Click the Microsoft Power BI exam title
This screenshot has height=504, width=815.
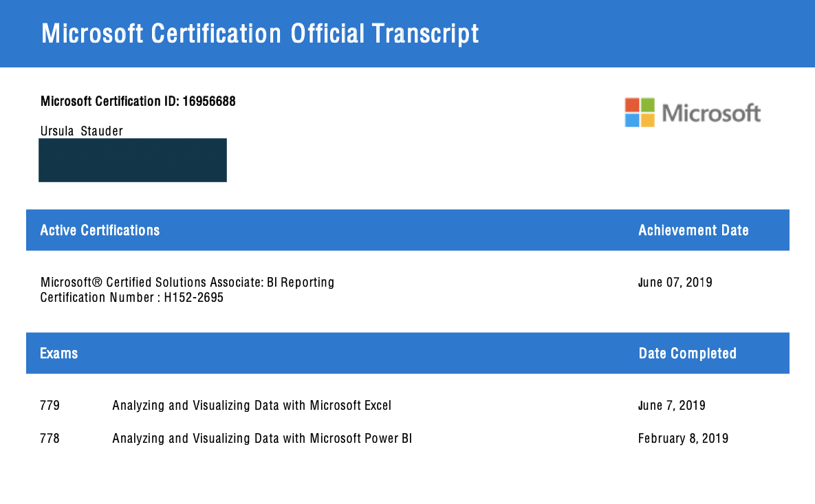[262, 438]
